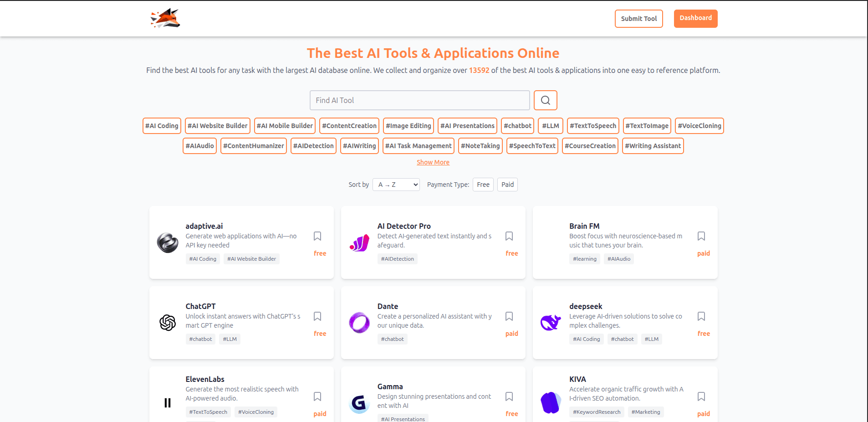Open the Sort by dropdown
The width and height of the screenshot is (868, 422).
pyautogui.click(x=396, y=185)
